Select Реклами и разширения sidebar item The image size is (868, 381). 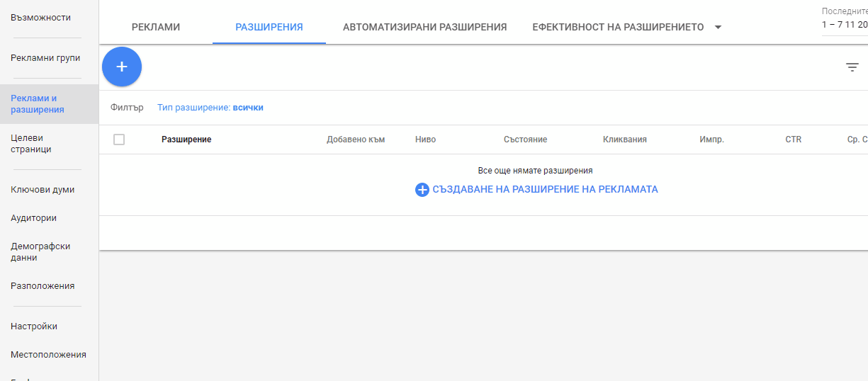49,104
